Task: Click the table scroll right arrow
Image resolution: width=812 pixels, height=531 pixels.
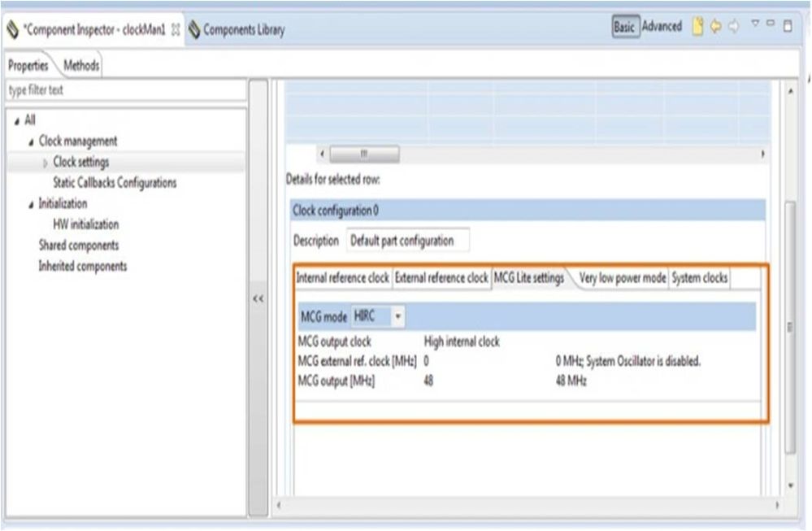Action: [x=762, y=154]
